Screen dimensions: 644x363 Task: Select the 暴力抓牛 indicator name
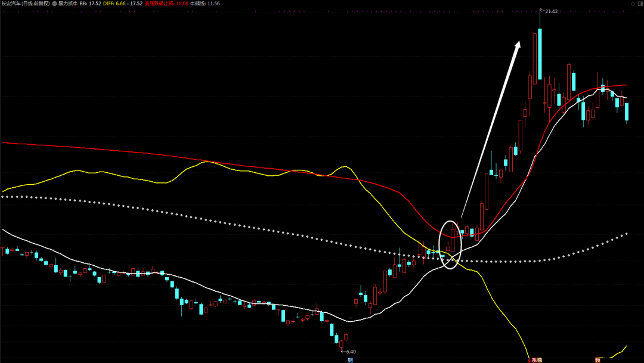(x=68, y=4)
